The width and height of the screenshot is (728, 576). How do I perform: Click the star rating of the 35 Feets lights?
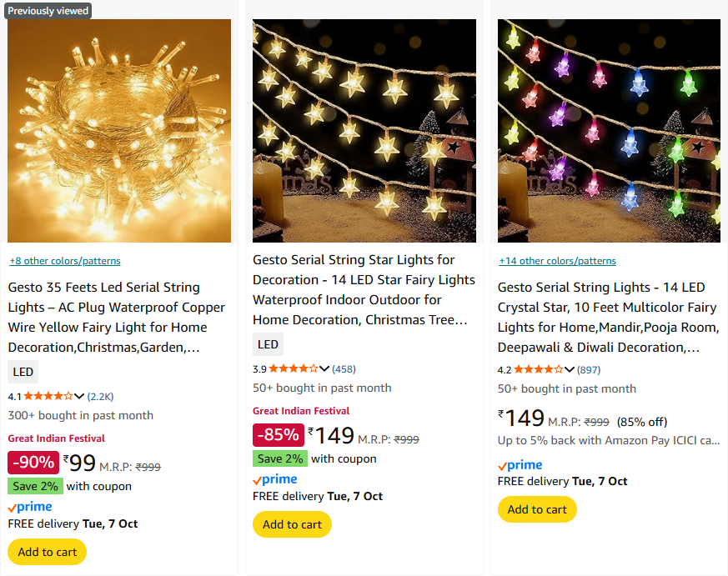pyautogui.click(x=48, y=397)
